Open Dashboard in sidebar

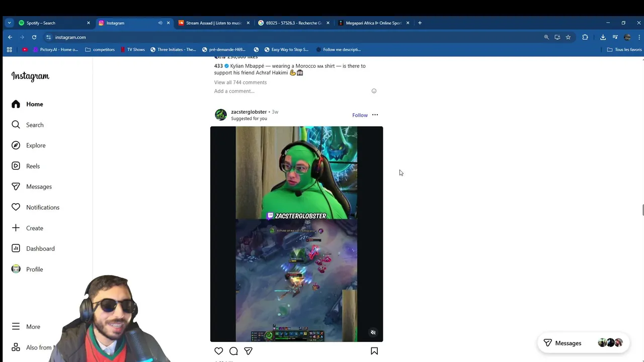pos(33,248)
